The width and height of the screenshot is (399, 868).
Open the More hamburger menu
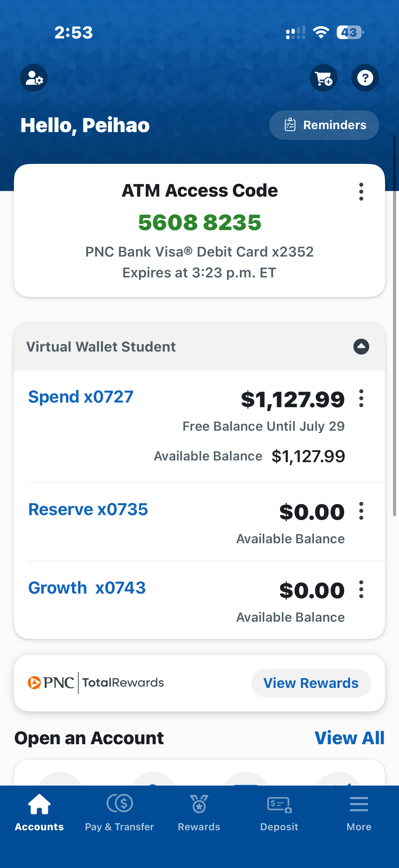click(359, 813)
